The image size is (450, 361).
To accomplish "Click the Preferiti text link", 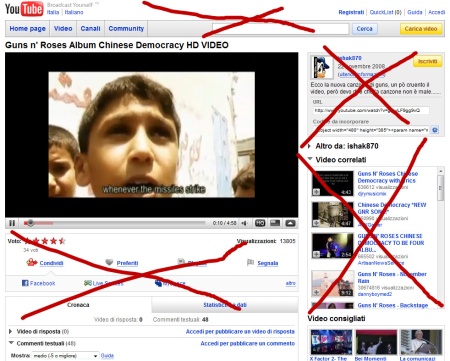I will coord(127,263).
